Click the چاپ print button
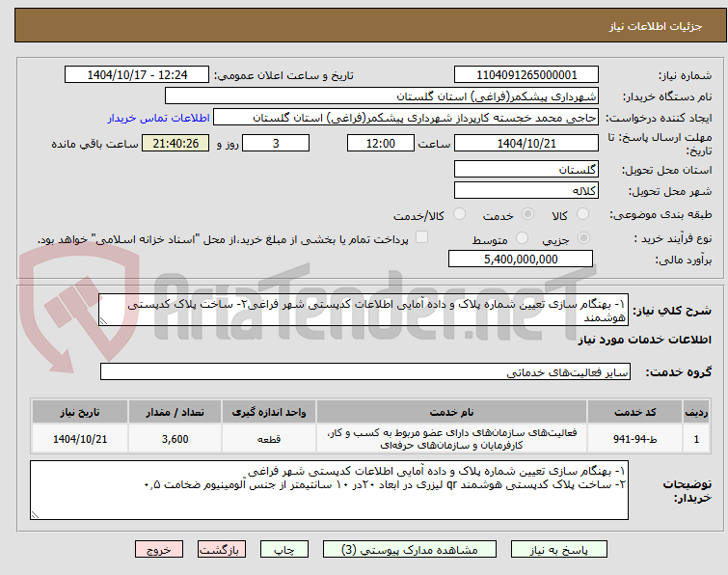 coord(284,550)
